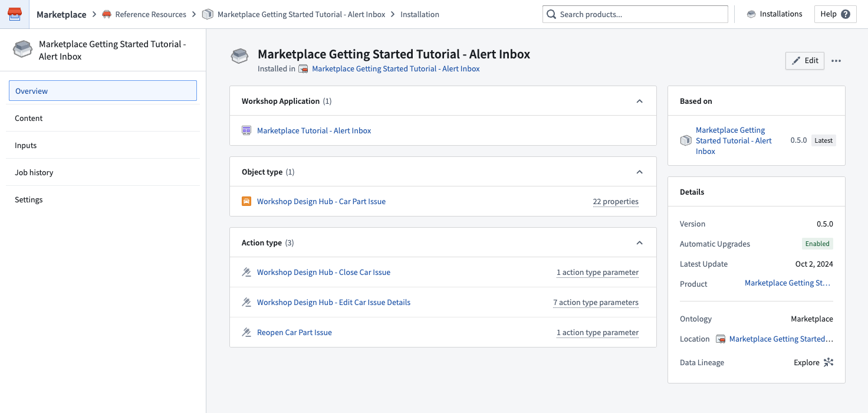Open the Job history sidebar tab
868x413 pixels.
coord(103,172)
